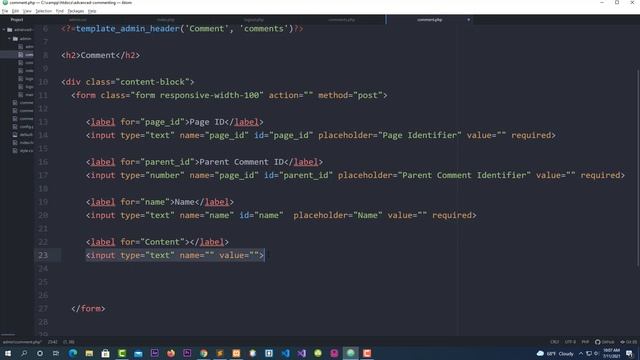Change CRLF line ending in status bar
Screen dimensions: 640x360
pos(554,342)
